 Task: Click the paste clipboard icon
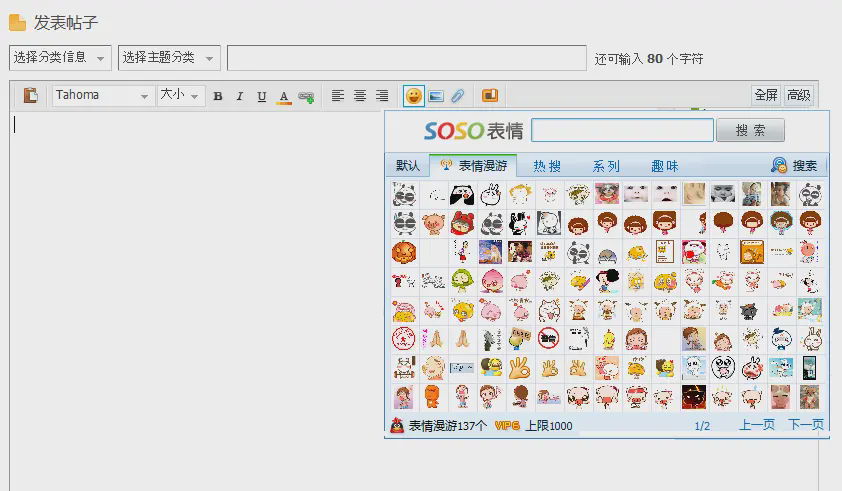(31, 96)
